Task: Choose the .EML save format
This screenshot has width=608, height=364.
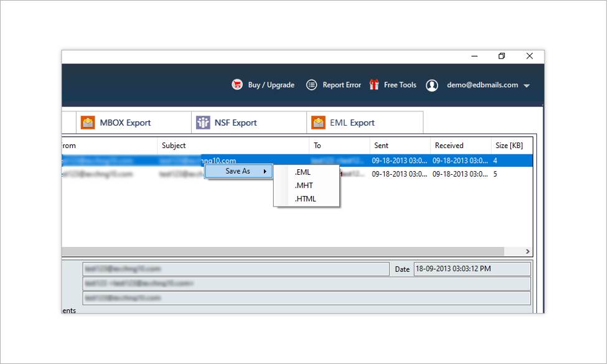Action: click(303, 172)
